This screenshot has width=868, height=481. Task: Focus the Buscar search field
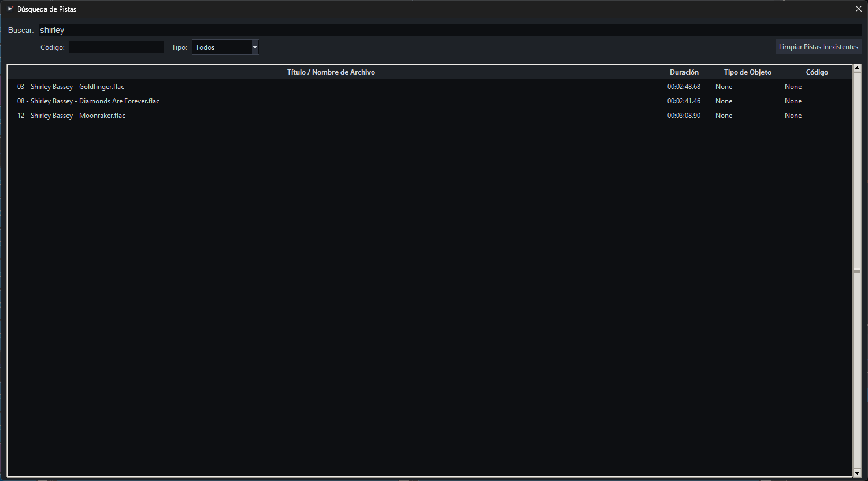tap(450, 30)
